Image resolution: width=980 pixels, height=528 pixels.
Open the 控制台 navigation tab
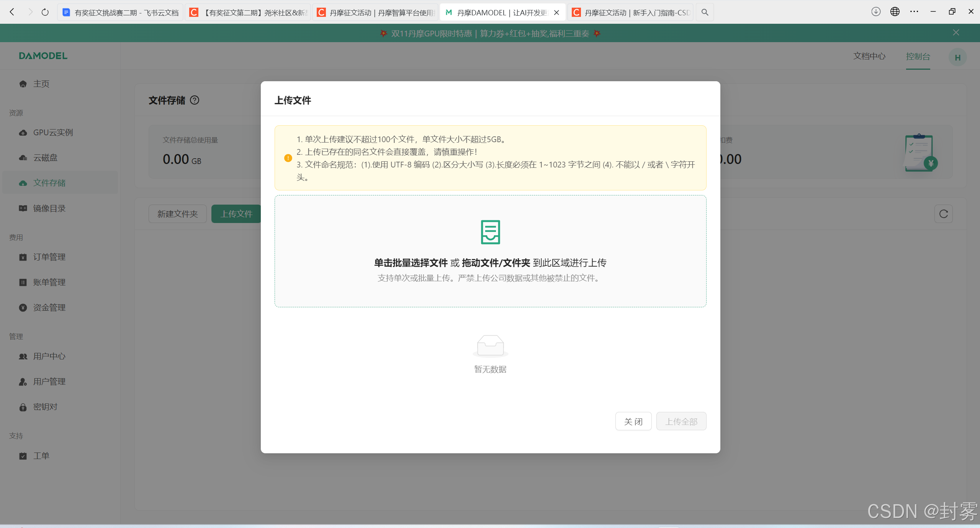[918, 56]
